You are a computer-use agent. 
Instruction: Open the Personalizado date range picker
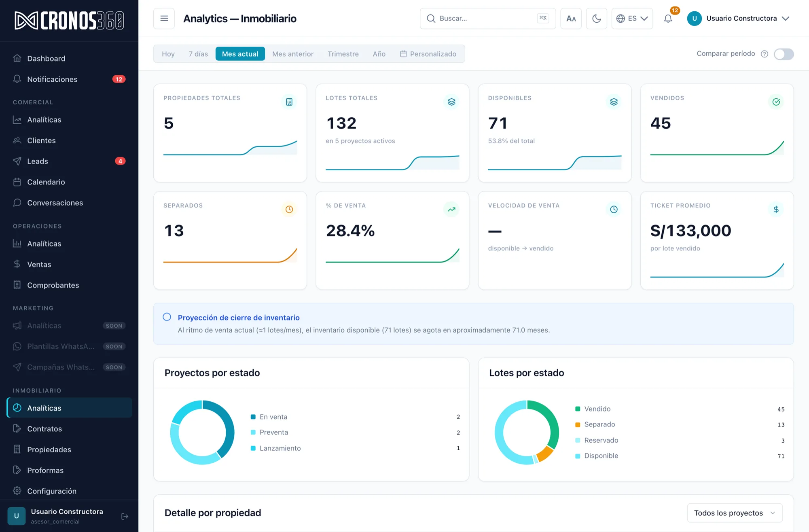[428, 54]
